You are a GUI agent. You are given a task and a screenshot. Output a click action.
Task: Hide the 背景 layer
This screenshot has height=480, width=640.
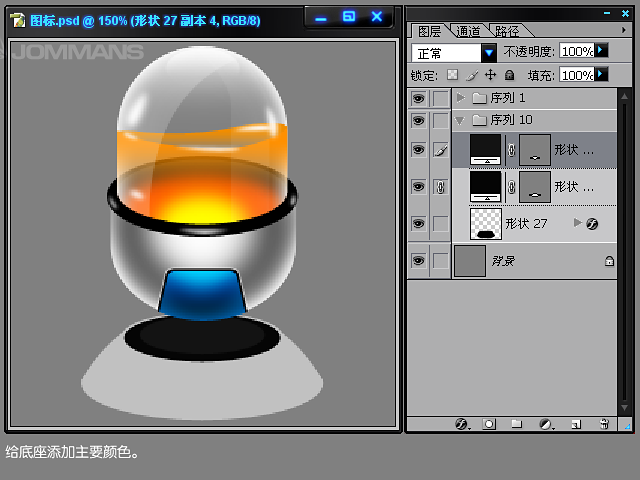pos(418,260)
